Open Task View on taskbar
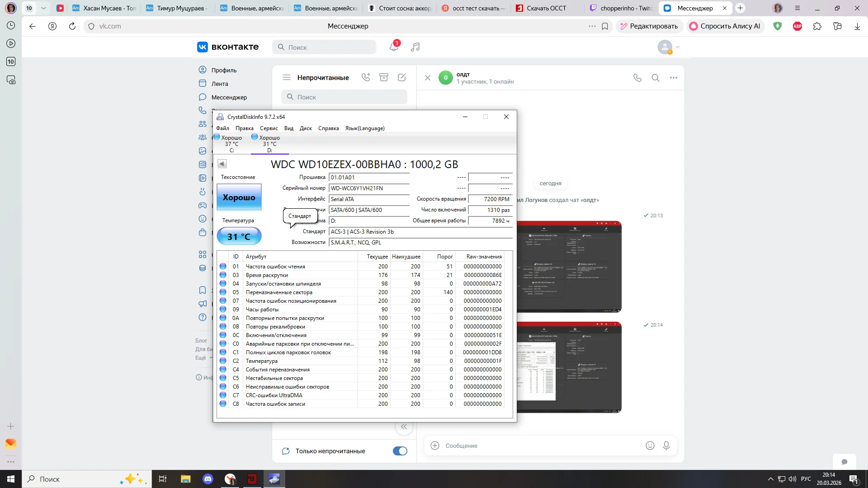Image resolution: width=868 pixels, height=488 pixels. (x=163, y=479)
